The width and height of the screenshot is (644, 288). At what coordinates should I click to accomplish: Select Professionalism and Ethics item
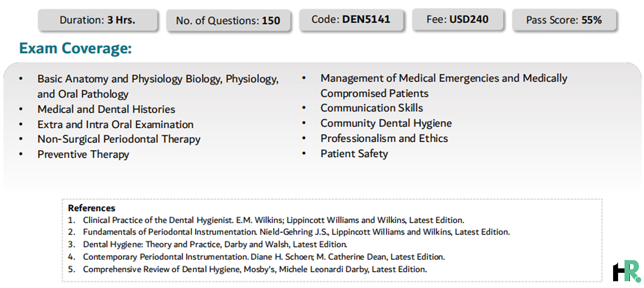[384, 138]
